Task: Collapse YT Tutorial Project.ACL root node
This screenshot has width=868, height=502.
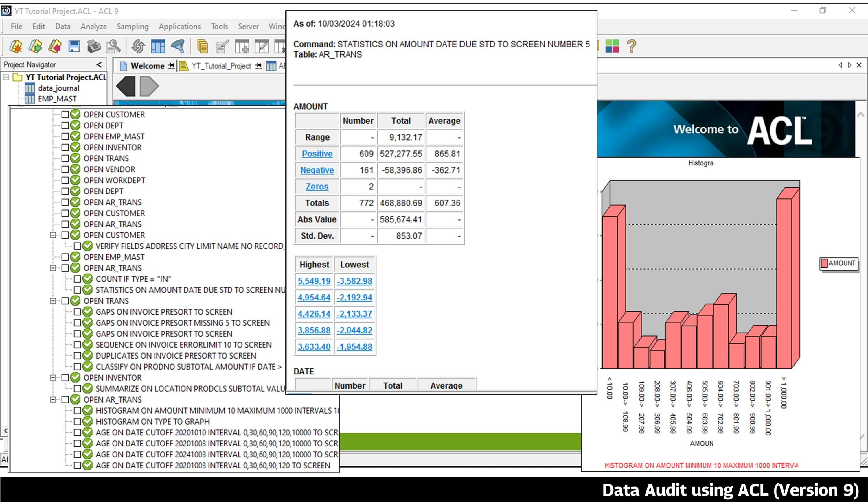Action: [6, 77]
